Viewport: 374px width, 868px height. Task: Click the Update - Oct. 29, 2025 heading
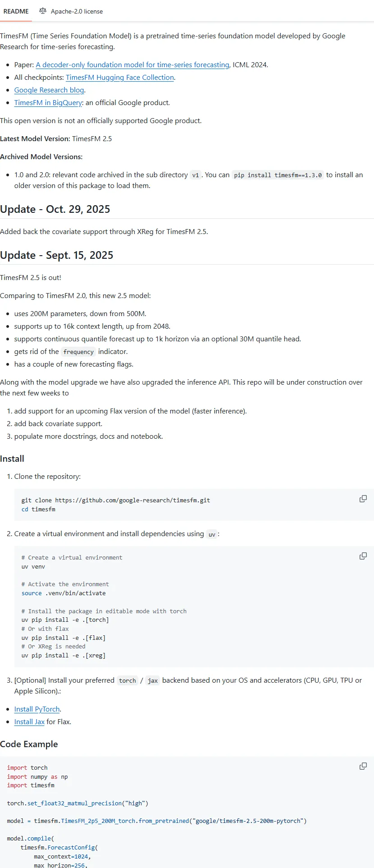tap(55, 209)
